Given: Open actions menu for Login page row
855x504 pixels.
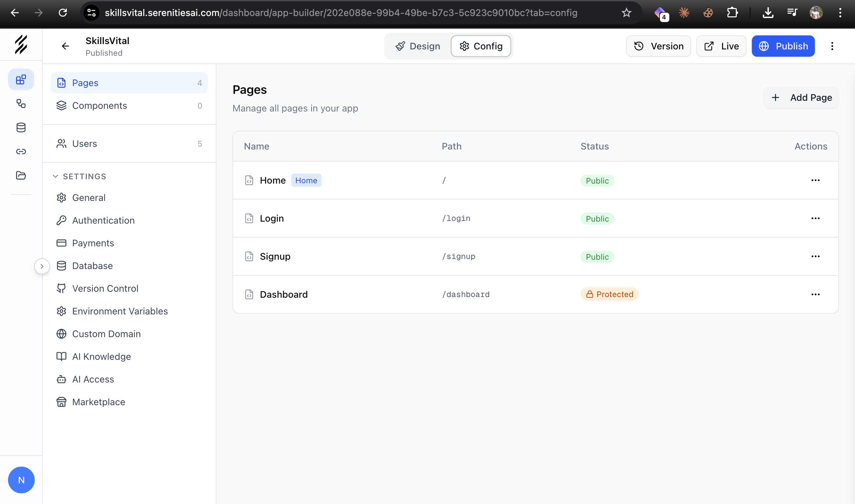Looking at the screenshot, I should (815, 218).
